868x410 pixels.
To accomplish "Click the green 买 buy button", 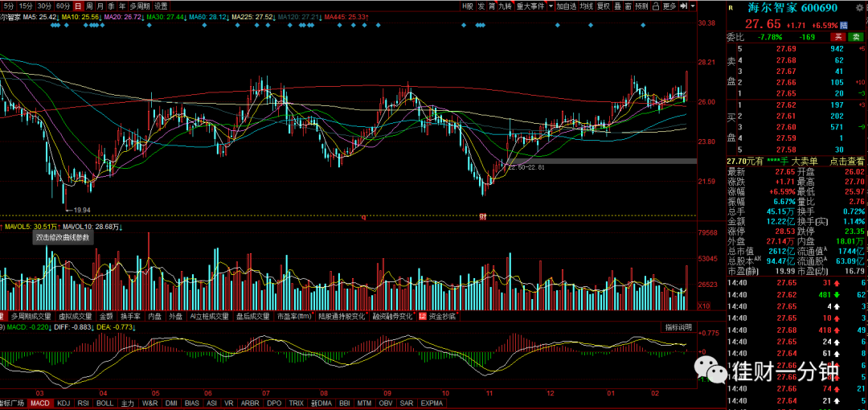I will (x=856, y=37).
